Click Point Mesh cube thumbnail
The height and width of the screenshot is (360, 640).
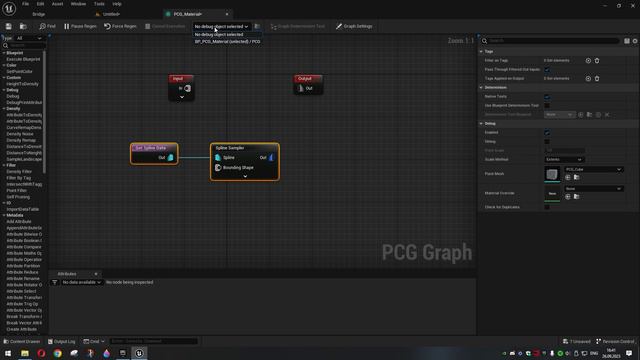(x=552, y=174)
